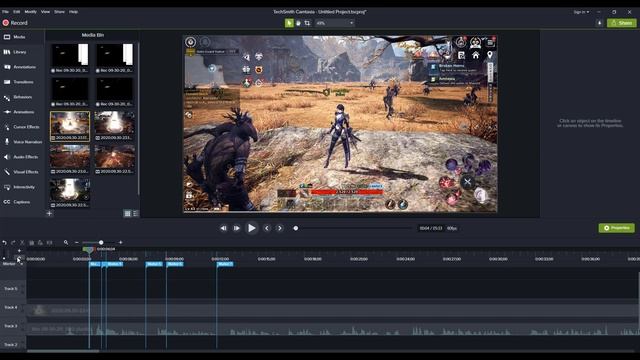Jump to next marker with right chevron
This screenshot has height=360, width=640.
point(280,228)
